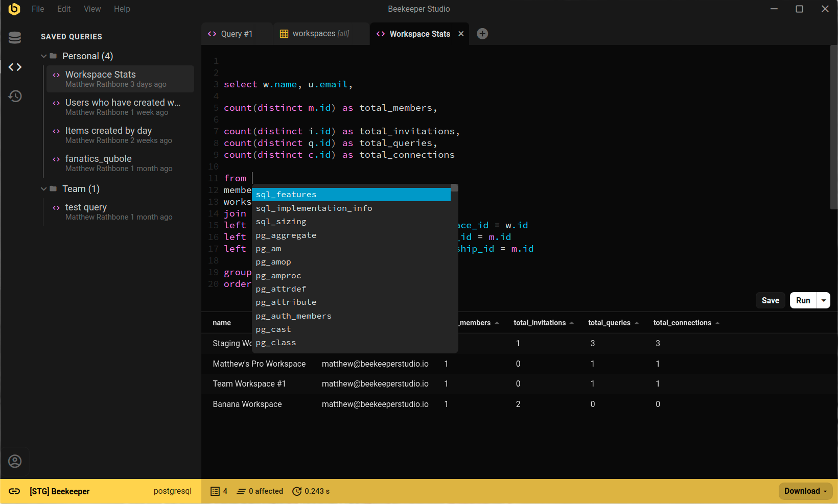Run the current query
The image size is (838, 504).
coord(803,300)
